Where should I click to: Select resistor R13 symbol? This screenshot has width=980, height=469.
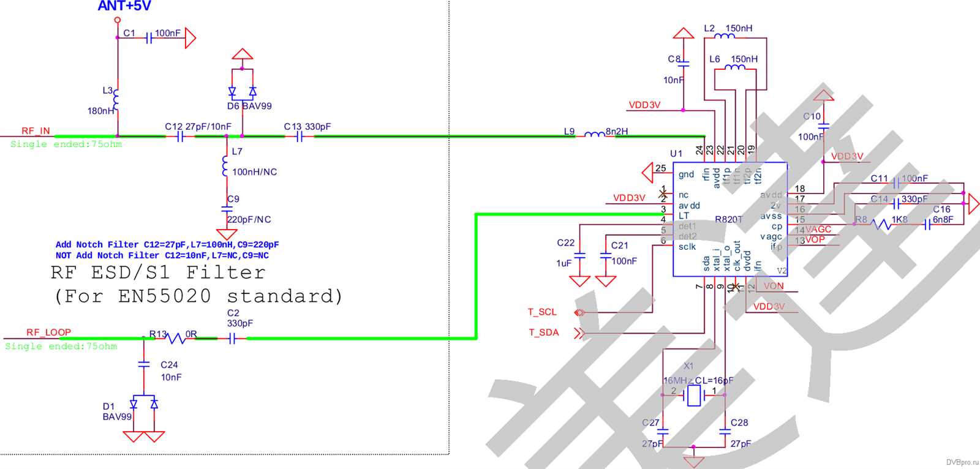(176, 338)
